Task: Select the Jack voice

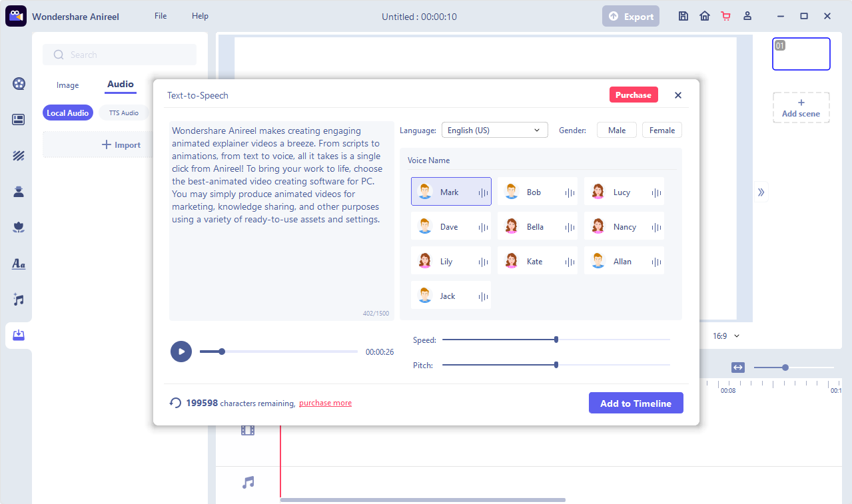Action: point(451,296)
